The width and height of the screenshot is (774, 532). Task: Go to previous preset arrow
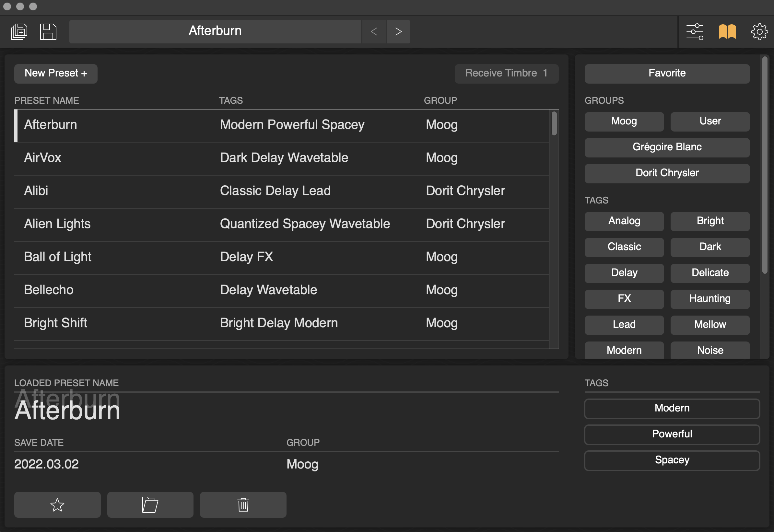374,32
